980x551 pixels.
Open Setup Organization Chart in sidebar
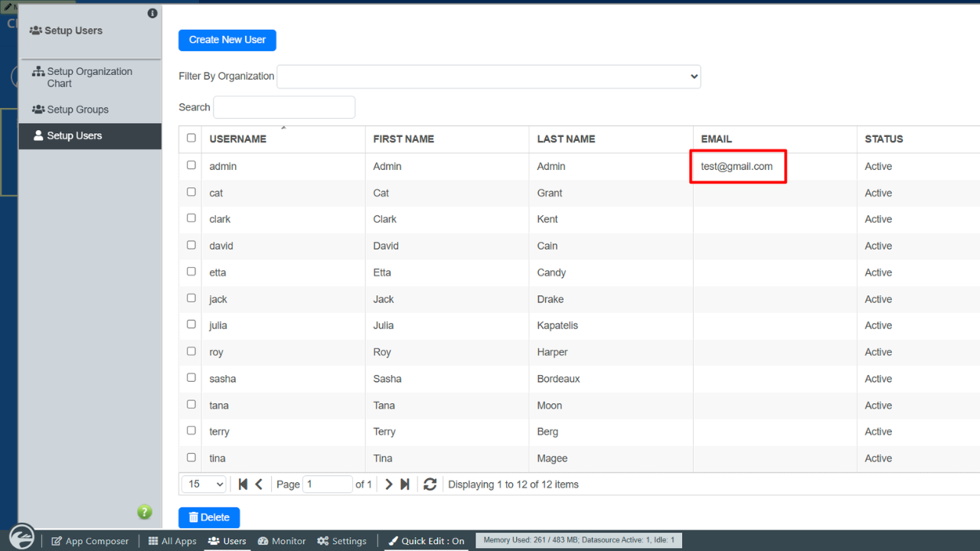click(x=90, y=77)
